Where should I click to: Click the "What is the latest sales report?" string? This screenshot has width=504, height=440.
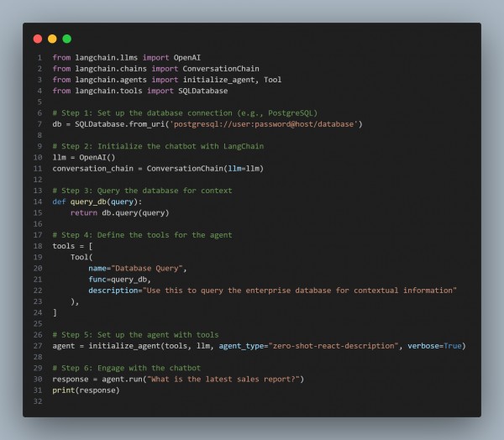point(223,380)
